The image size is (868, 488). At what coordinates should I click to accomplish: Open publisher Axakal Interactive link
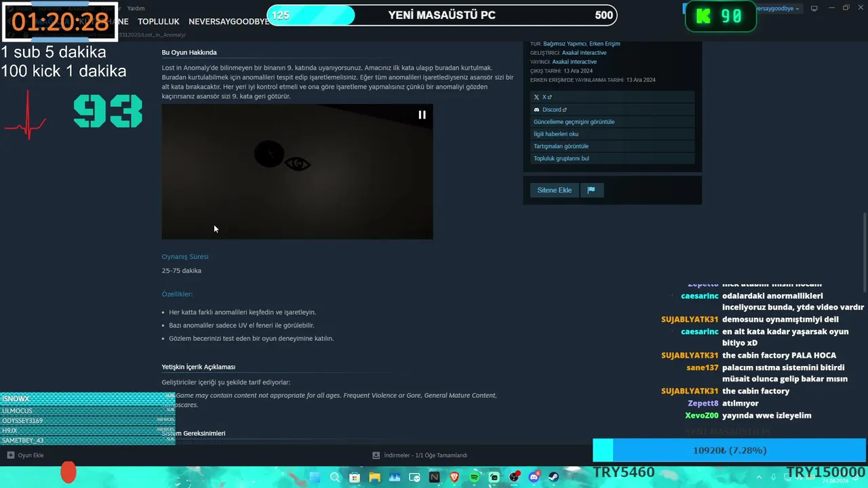tap(574, 62)
